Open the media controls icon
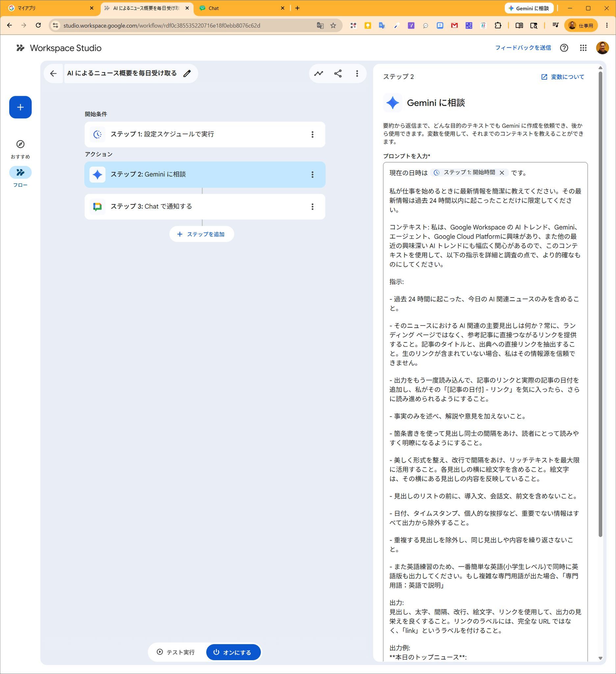The image size is (616, 674). click(555, 25)
